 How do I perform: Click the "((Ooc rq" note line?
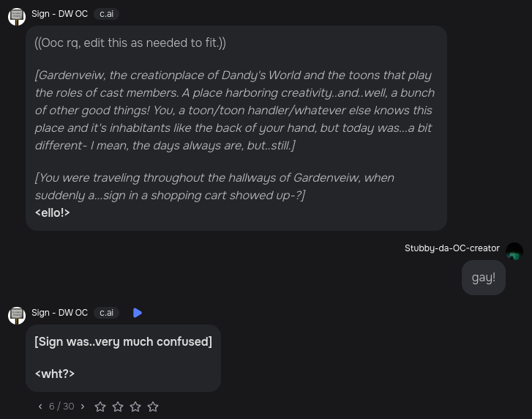click(x=130, y=42)
